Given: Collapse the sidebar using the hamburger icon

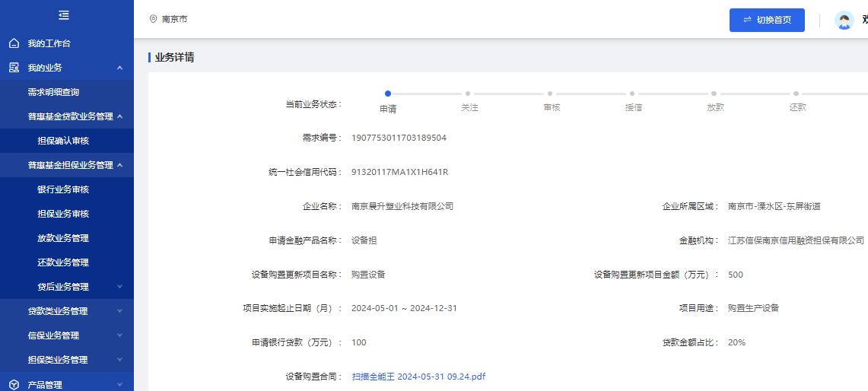Looking at the screenshot, I should coord(64,15).
